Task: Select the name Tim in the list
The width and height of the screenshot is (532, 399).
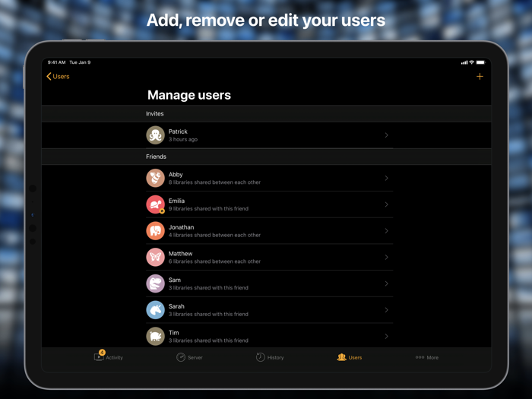Action: click(x=173, y=333)
